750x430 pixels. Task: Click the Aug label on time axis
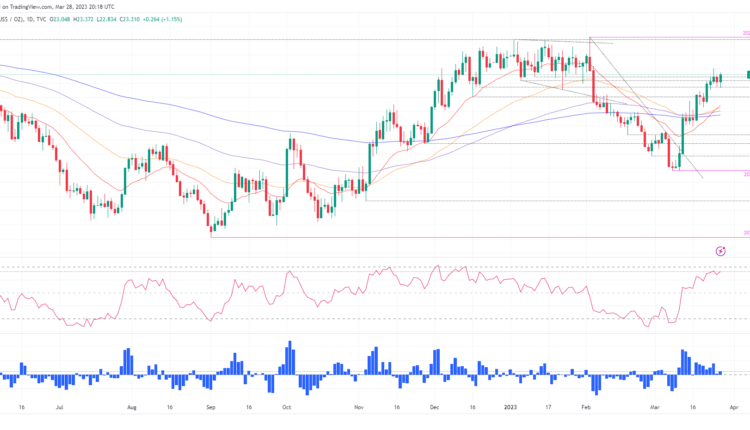point(134,408)
